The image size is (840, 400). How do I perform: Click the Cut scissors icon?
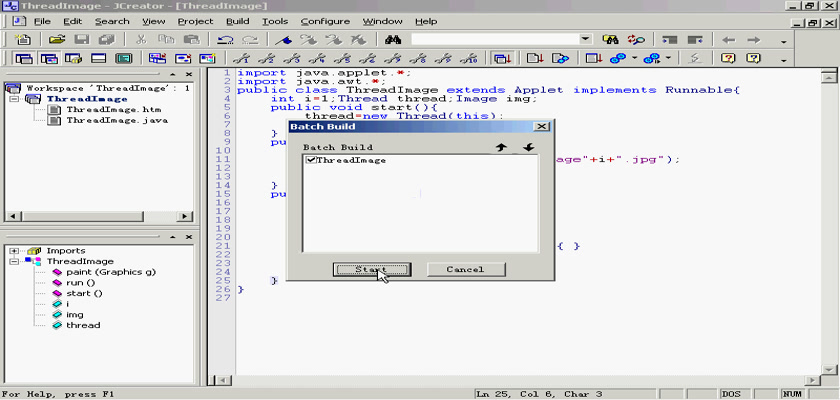(x=141, y=40)
